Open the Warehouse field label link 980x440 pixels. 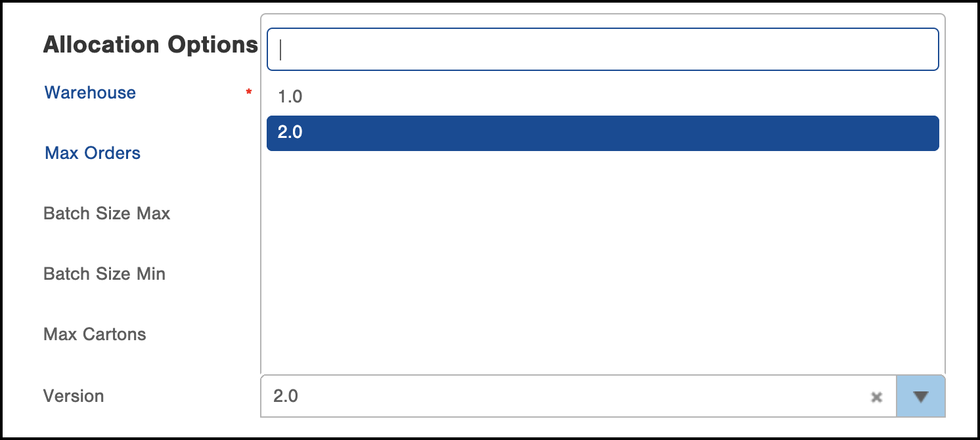pos(90,93)
